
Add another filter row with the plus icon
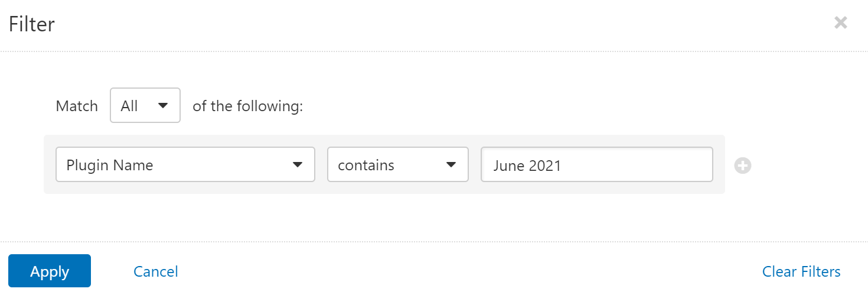(743, 166)
